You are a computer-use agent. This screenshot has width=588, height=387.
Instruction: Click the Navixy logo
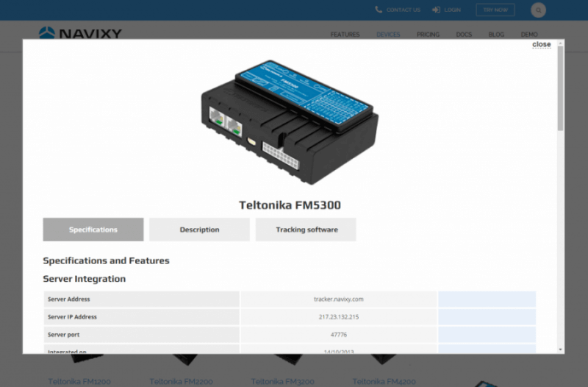click(x=80, y=33)
